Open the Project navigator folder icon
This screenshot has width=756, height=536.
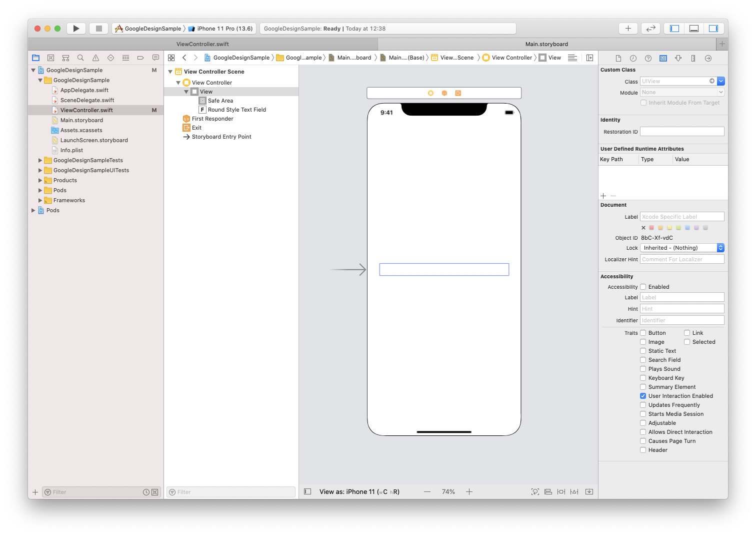[x=36, y=58]
